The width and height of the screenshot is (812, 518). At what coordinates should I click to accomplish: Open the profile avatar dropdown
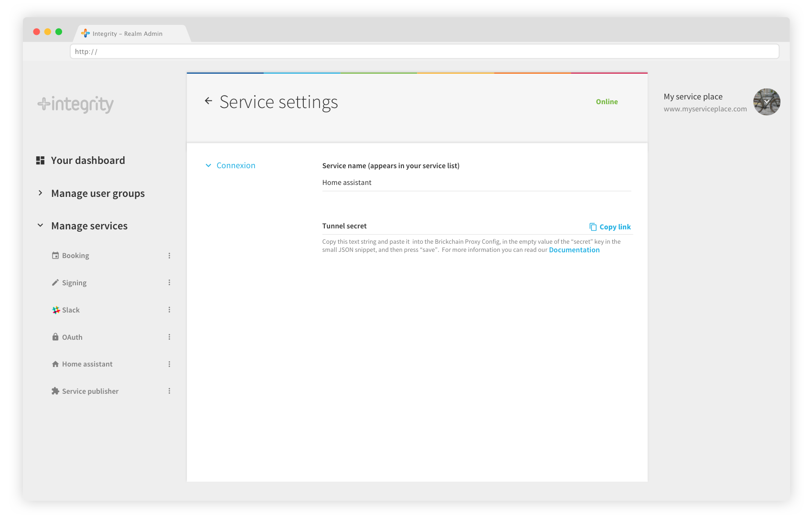(x=766, y=102)
